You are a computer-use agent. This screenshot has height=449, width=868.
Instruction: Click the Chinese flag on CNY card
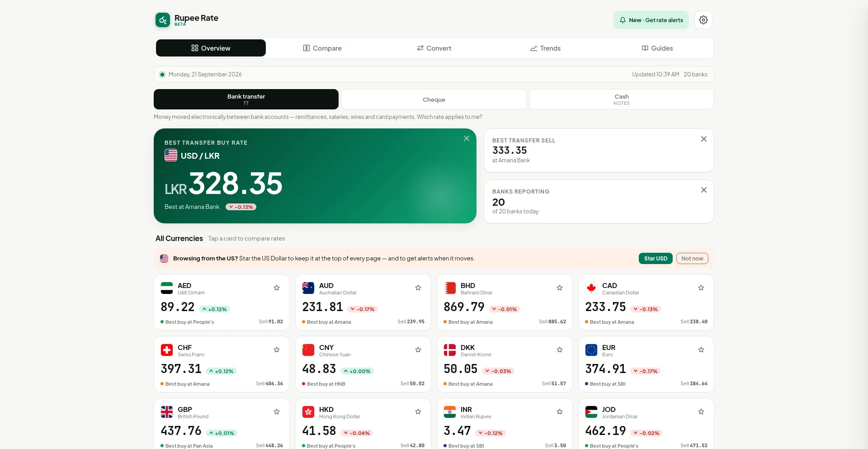coord(308,350)
